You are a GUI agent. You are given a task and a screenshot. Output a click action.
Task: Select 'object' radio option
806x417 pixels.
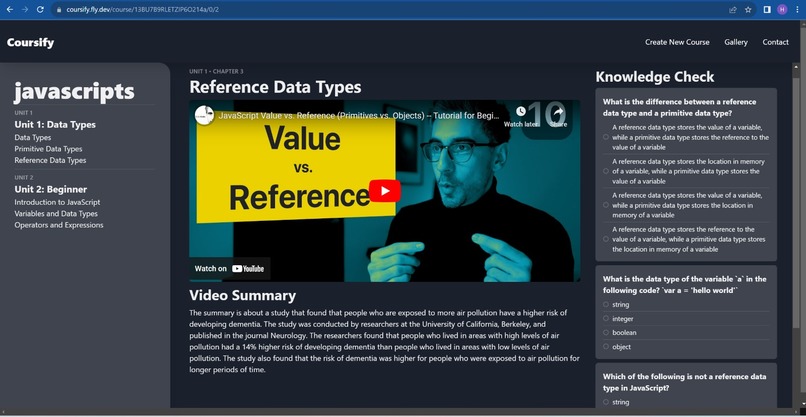tap(606, 347)
